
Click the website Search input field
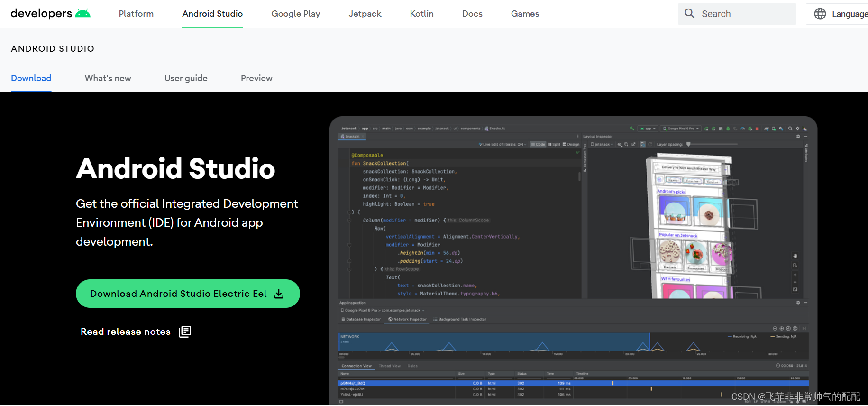(x=737, y=14)
